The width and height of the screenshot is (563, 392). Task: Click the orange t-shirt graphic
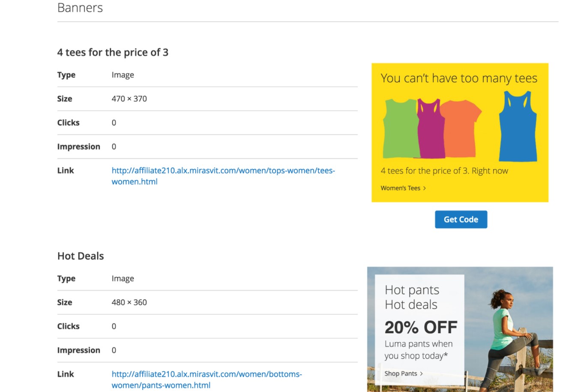[x=460, y=127]
